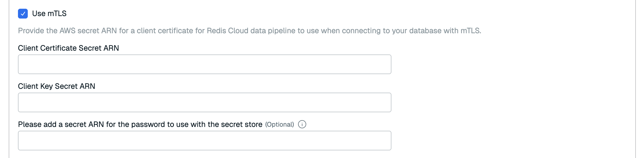Screen dimensions: 644x158
Task: Show tooltip via circled i icon
Action: 302,124
